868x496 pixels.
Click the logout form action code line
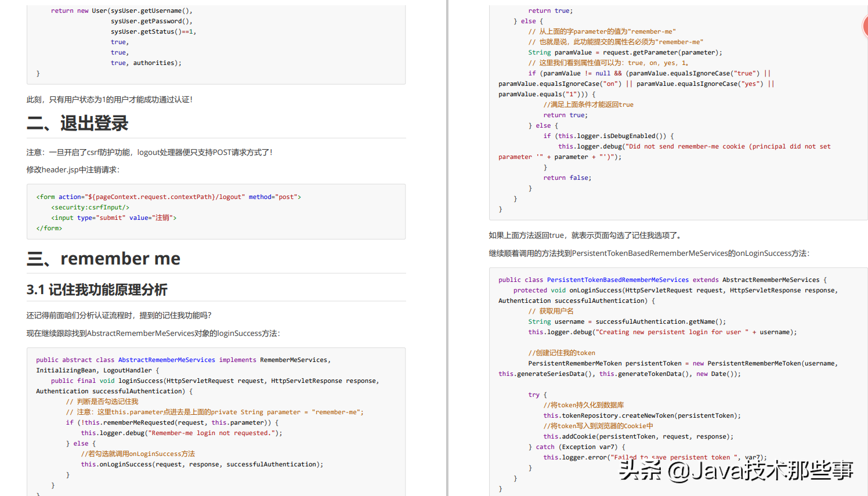(168, 197)
